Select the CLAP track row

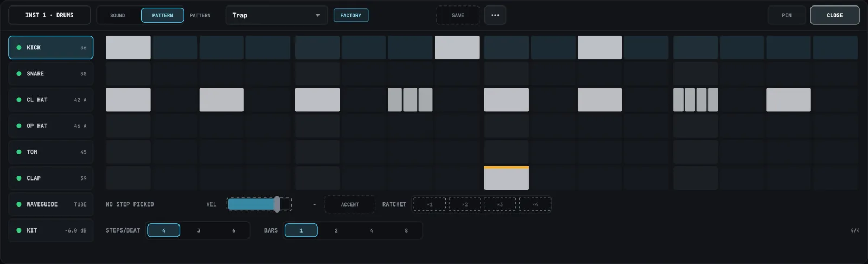[x=51, y=178]
